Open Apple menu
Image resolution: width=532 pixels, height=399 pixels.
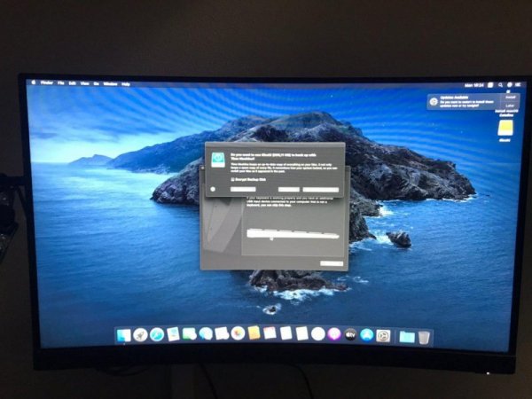pyautogui.click(x=34, y=82)
